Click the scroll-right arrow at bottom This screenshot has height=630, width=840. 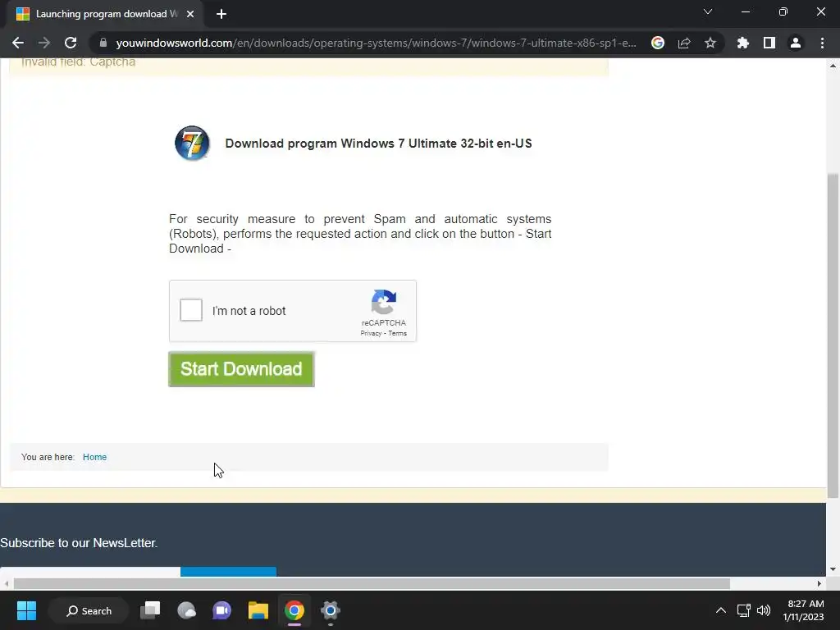(x=819, y=583)
